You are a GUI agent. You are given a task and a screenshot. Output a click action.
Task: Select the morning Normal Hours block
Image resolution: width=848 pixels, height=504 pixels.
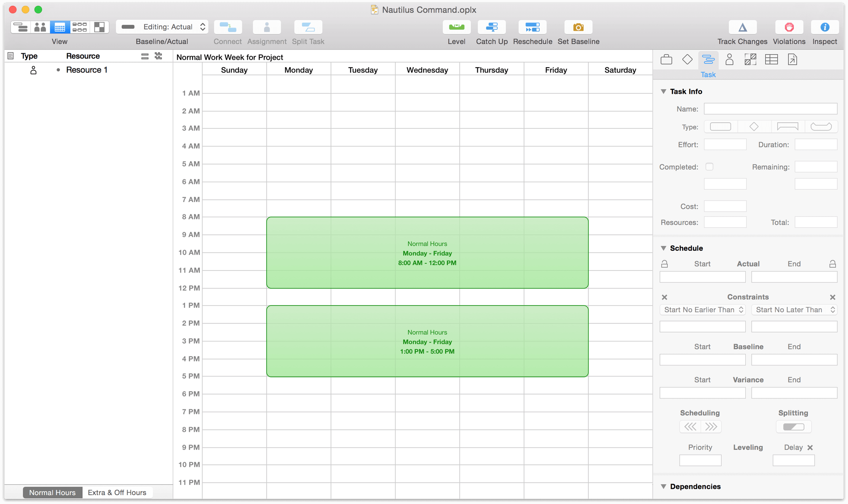(x=427, y=253)
